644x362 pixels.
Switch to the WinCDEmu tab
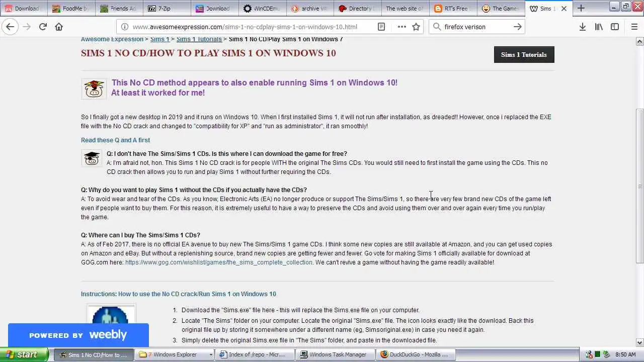263,9
